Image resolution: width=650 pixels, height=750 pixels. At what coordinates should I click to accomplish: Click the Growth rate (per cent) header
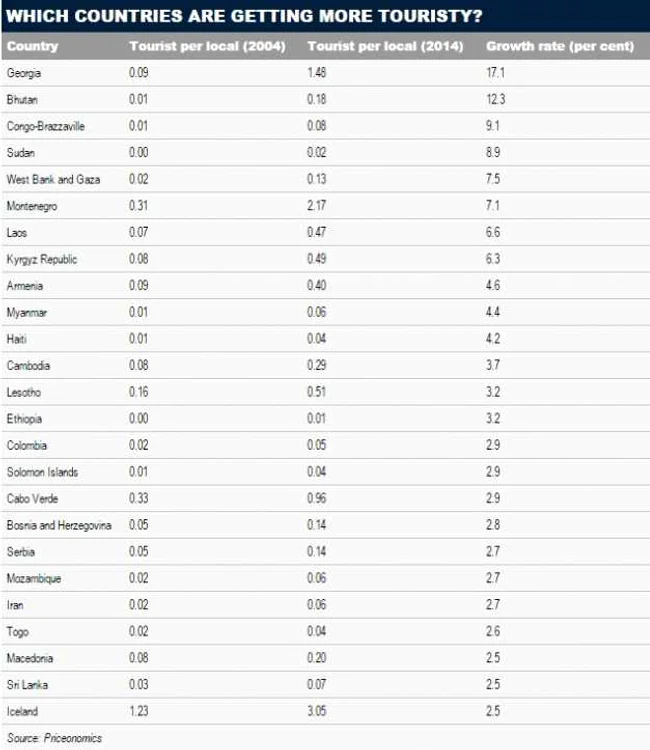[560, 46]
